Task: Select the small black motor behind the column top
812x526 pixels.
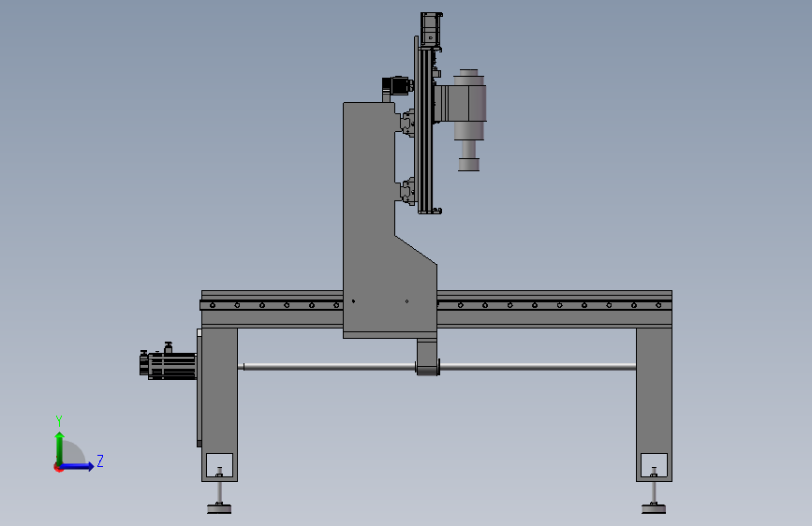Action: 397,85
